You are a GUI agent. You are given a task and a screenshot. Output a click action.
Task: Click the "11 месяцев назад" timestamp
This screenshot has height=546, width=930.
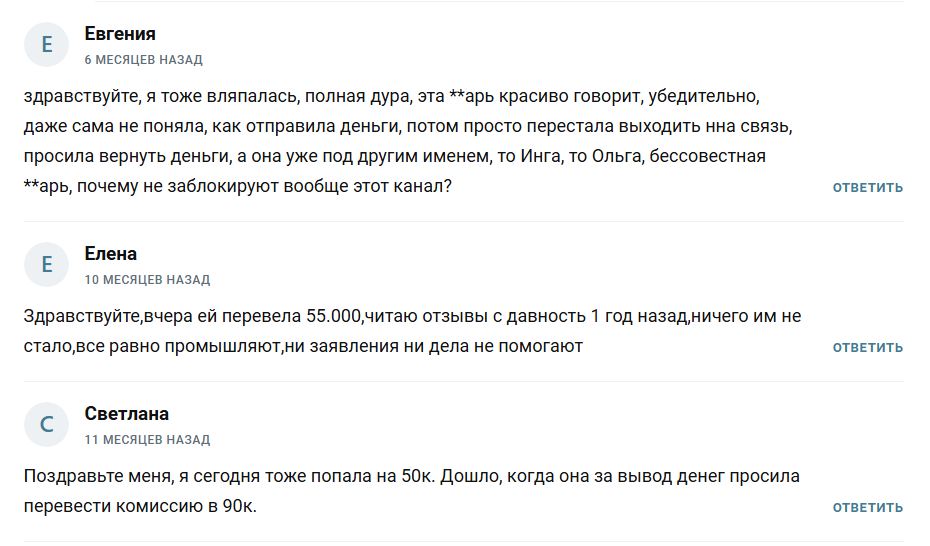(x=147, y=440)
